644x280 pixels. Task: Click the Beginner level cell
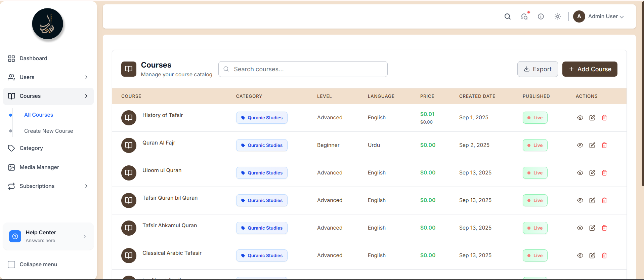[328, 145]
